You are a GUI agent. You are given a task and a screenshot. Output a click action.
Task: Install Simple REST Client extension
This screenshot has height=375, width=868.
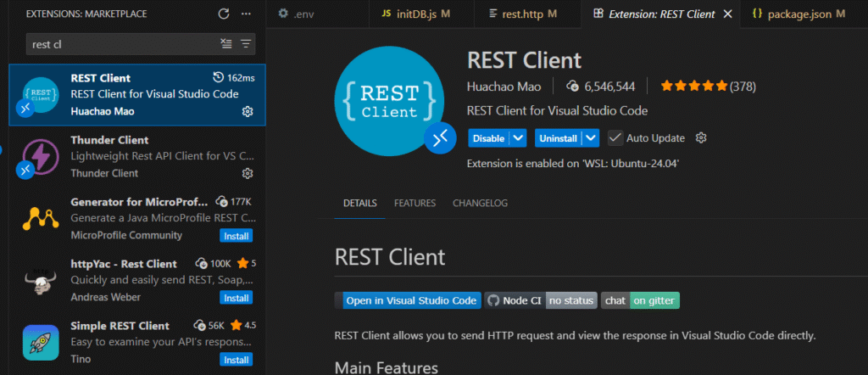pos(236,360)
